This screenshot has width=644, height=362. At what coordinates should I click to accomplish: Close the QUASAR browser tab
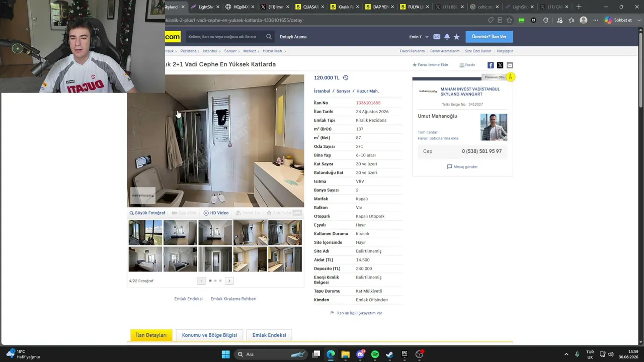click(323, 7)
